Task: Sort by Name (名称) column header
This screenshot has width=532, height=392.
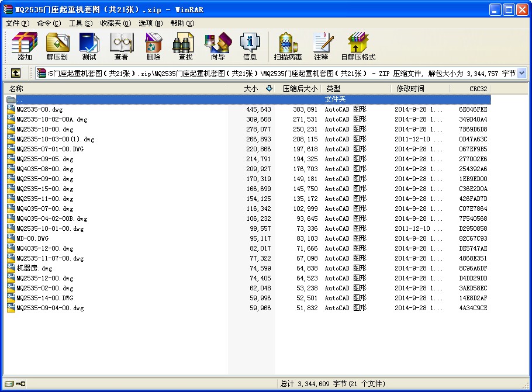Action: (x=115, y=88)
